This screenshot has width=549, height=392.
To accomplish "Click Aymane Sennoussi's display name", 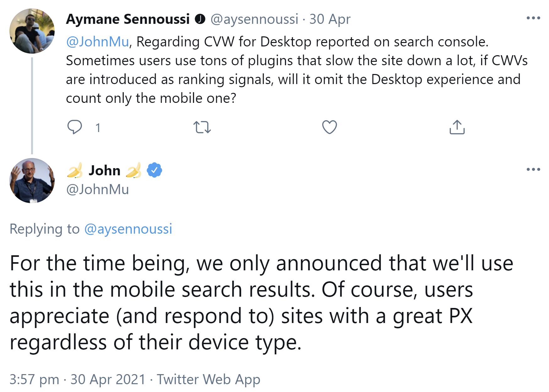I will pyautogui.click(x=128, y=18).
